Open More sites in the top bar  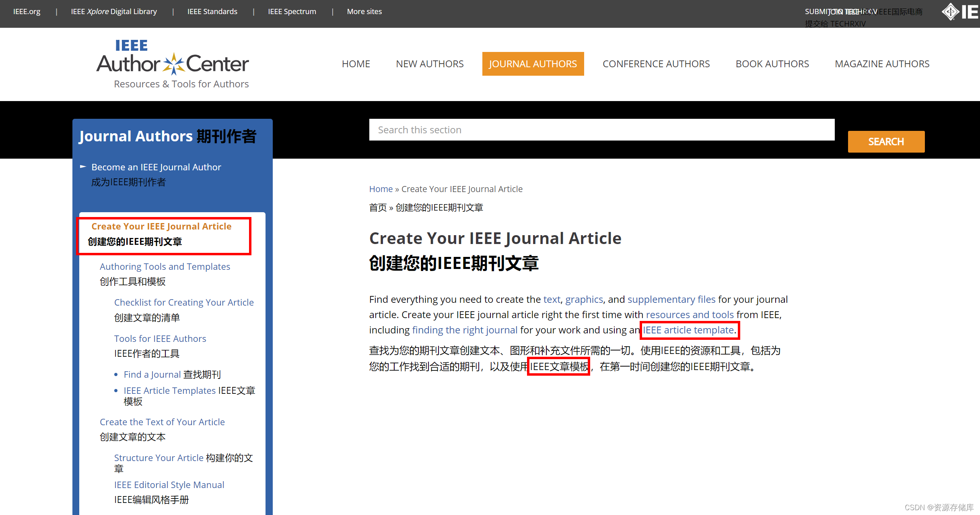364,11
